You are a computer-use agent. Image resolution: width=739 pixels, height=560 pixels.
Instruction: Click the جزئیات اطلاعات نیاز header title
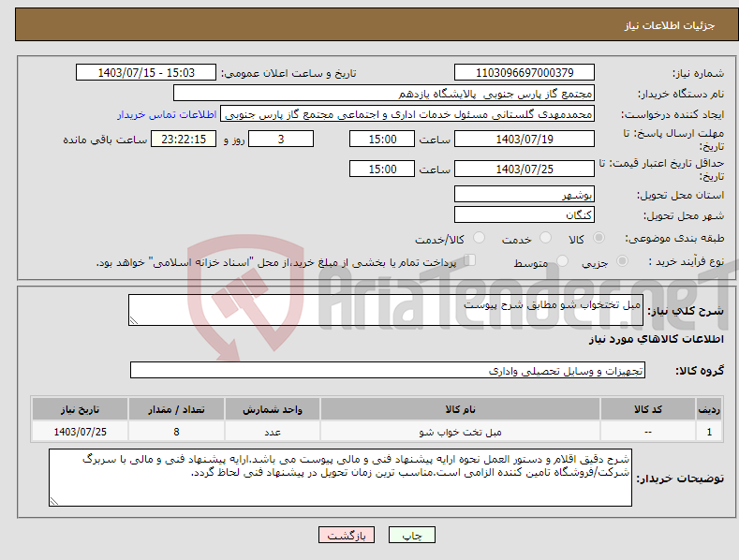pos(670,25)
